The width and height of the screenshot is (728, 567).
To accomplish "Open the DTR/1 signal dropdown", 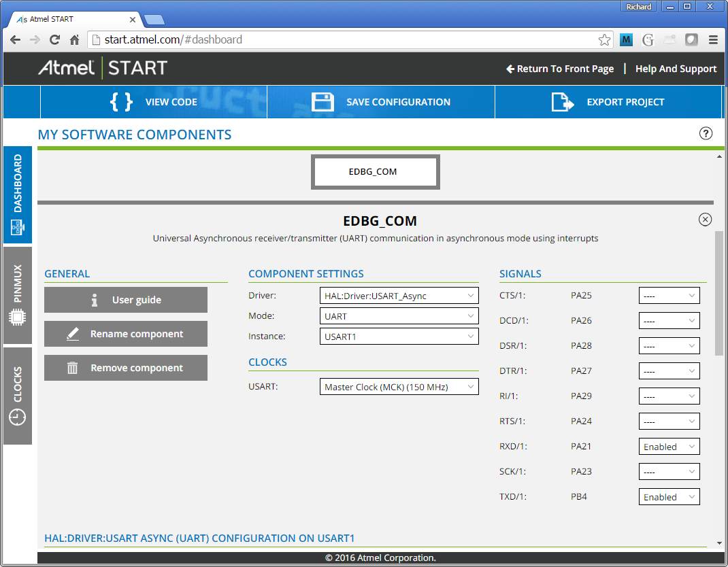I will pos(669,371).
